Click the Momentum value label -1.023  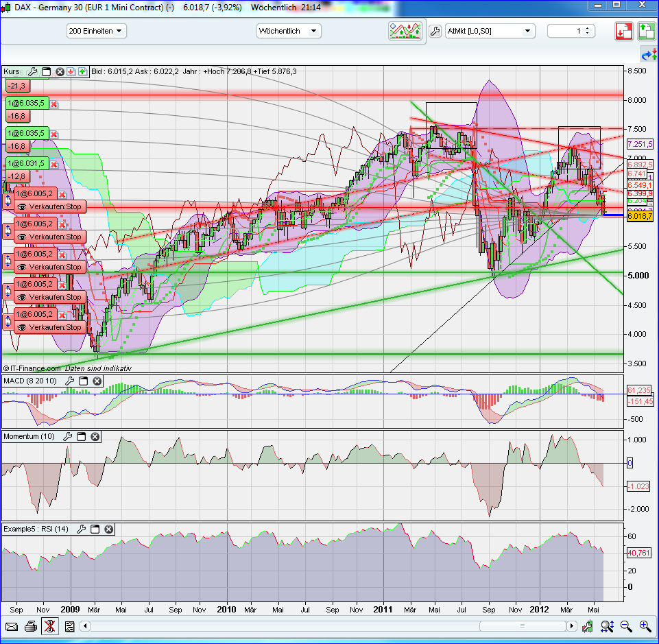click(639, 486)
